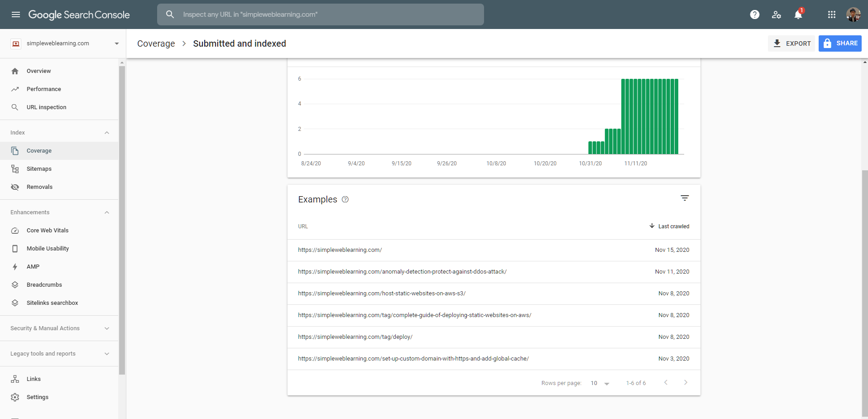Click the Core Web Vitals gauge icon
Image resolution: width=868 pixels, height=419 pixels.
[15, 231]
